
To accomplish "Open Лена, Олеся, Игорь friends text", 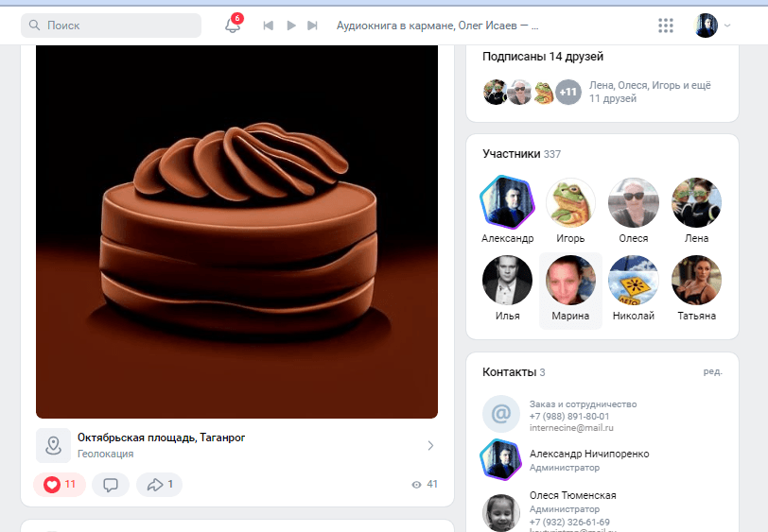I will (650, 92).
